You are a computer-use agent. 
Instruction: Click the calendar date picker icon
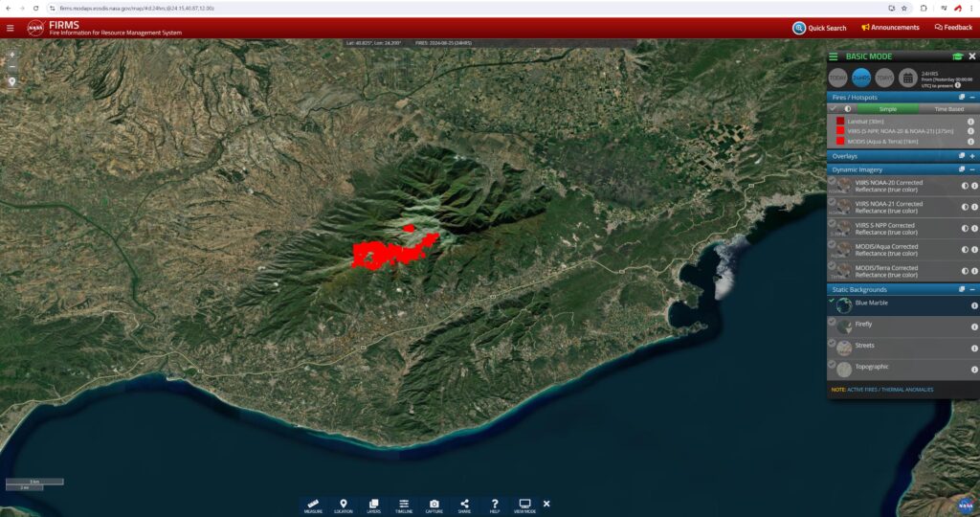907,79
